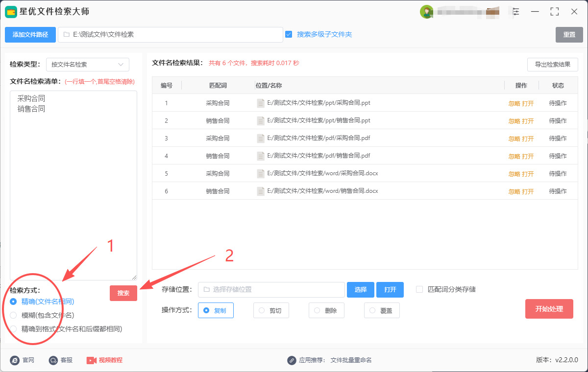Click the 状态 column header
The width and height of the screenshot is (588, 372).
(x=558, y=86)
